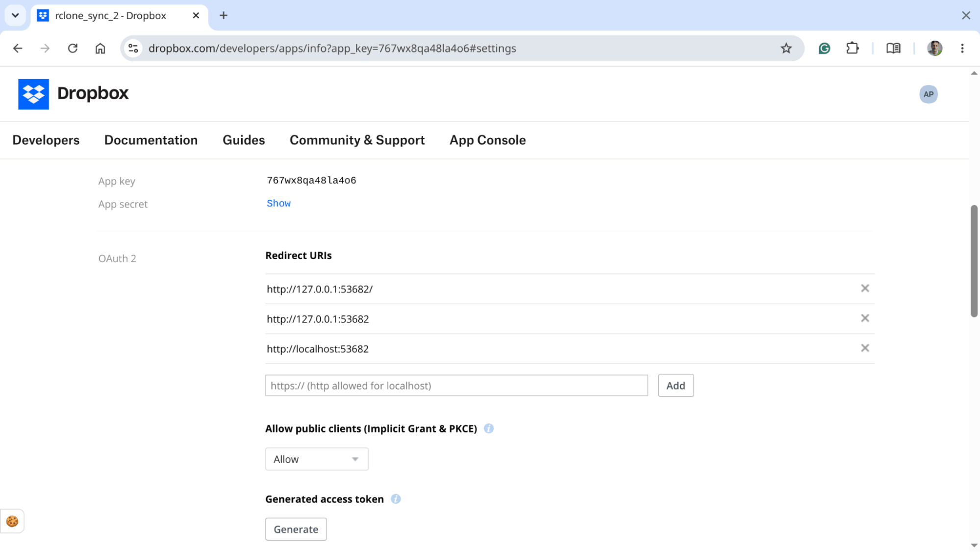Screen dimensions: 980x552
Task: Open the Chrome three-dot menu
Action: 962,48
